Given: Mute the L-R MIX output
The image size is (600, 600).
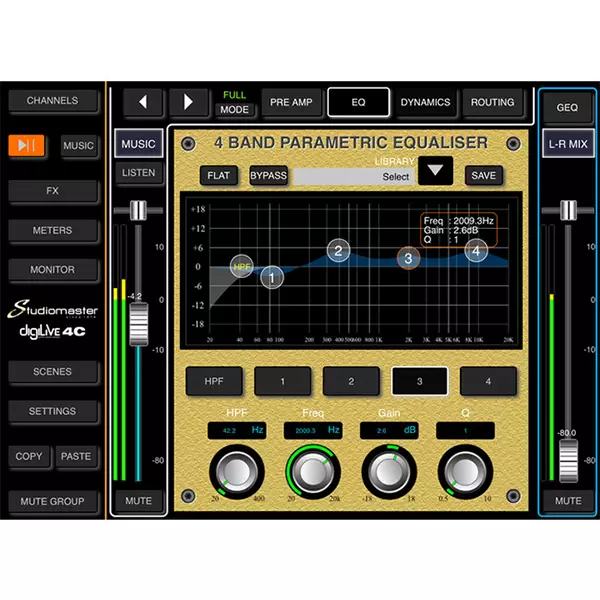Looking at the screenshot, I should [567, 500].
